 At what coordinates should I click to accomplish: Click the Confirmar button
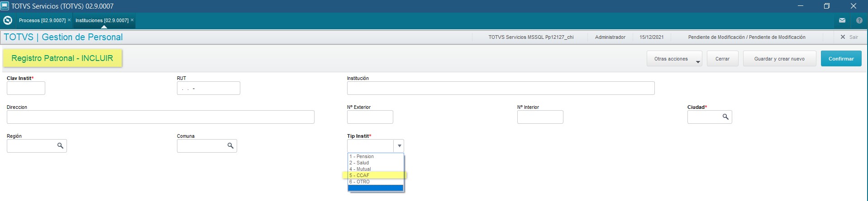tap(841, 59)
